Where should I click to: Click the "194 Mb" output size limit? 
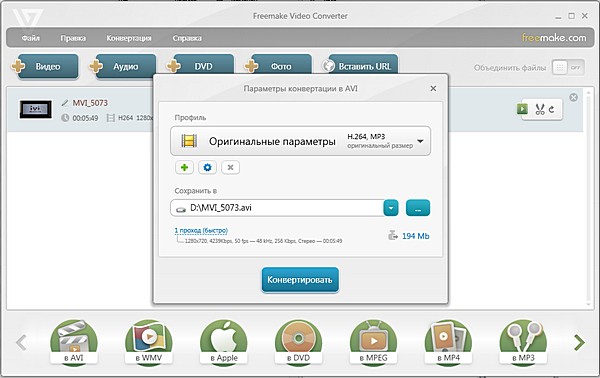pyautogui.click(x=415, y=236)
